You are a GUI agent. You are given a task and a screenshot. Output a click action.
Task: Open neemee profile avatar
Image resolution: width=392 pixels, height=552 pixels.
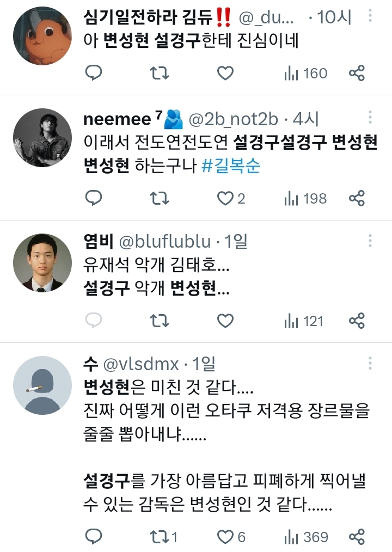42,138
